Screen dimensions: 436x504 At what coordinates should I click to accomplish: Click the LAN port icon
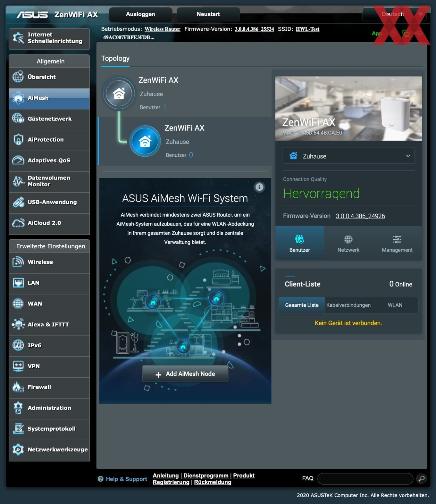coord(18,283)
